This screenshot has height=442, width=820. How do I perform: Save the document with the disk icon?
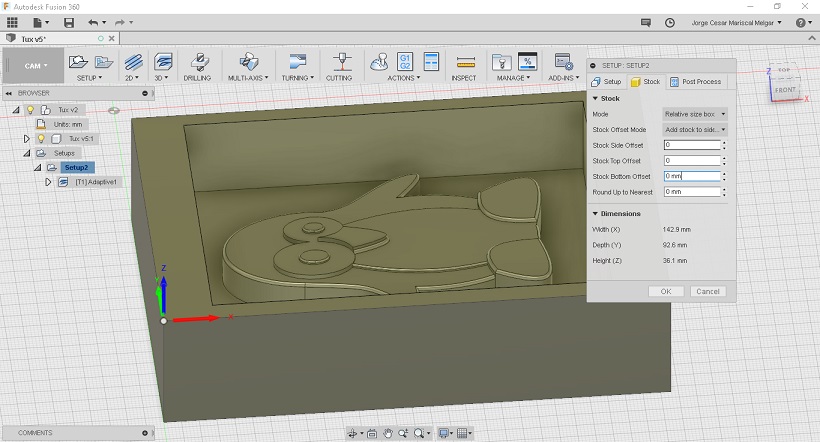[69, 22]
